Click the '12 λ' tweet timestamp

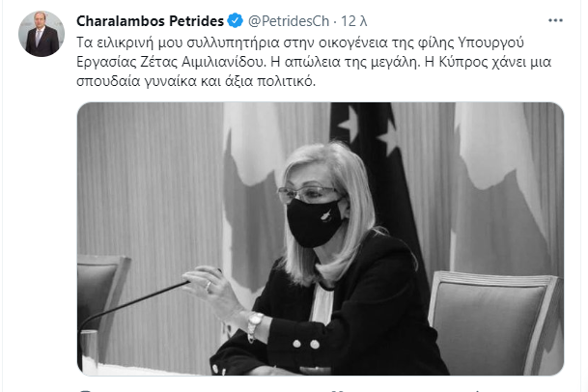coord(353,21)
